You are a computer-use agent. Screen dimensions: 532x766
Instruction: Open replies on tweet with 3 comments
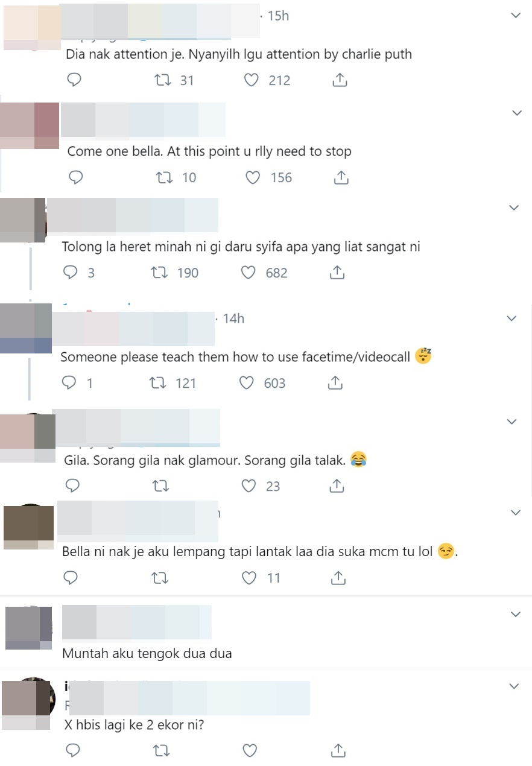[71, 273]
